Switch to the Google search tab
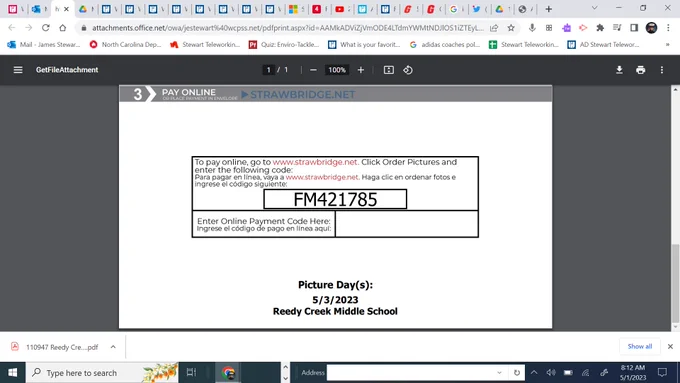Screen dimensions: 680x383 [x=454, y=9]
